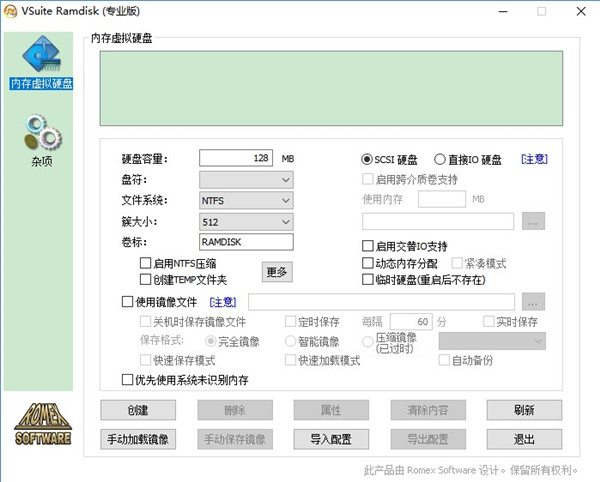Image resolution: width=600 pixels, height=482 pixels.
Task: Enable 临时硬盘(重启后不存在) checkbox
Action: tap(367, 280)
